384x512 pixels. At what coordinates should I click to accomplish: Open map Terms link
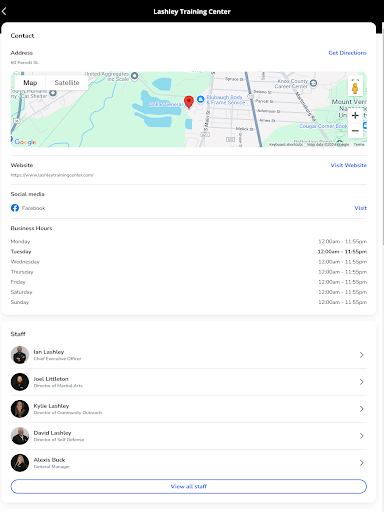click(359, 144)
